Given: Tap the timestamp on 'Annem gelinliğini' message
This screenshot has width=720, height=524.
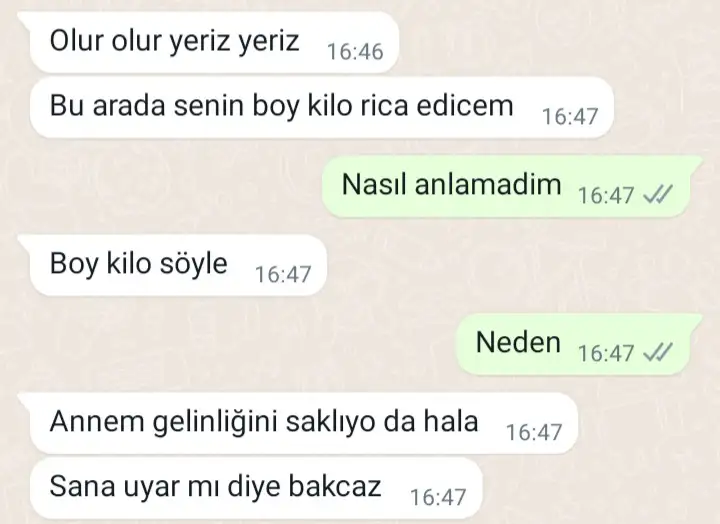Looking at the screenshot, I should click(x=534, y=432).
